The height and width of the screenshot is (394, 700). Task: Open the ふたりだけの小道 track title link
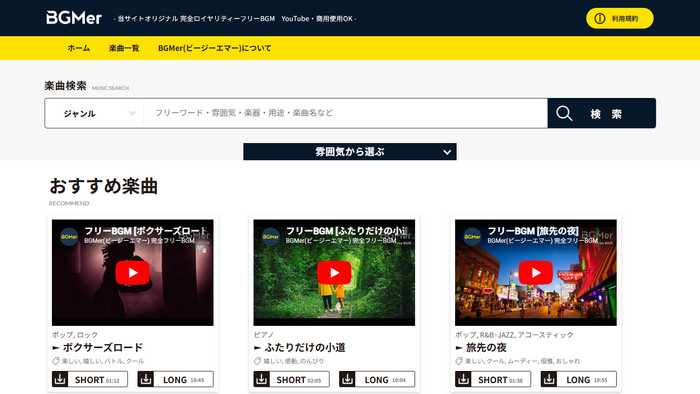pyautogui.click(x=305, y=347)
